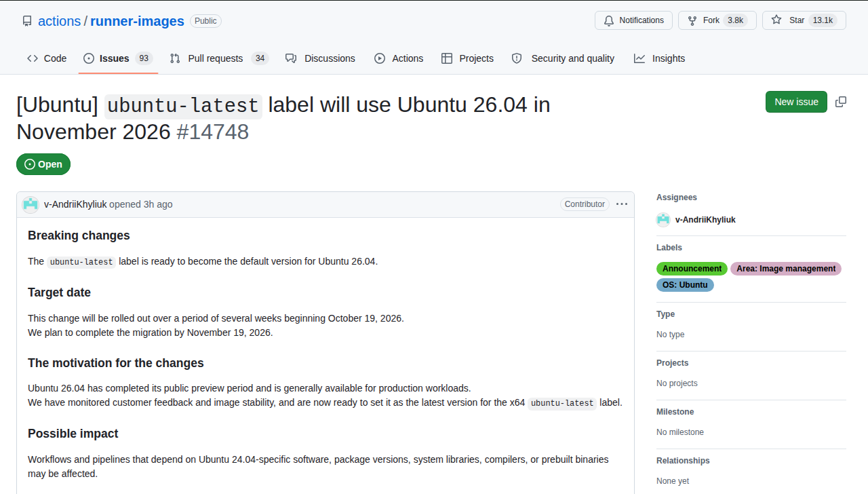This screenshot has height=494, width=868.
Task: Click the 'No type' text
Action: [671, 335]
